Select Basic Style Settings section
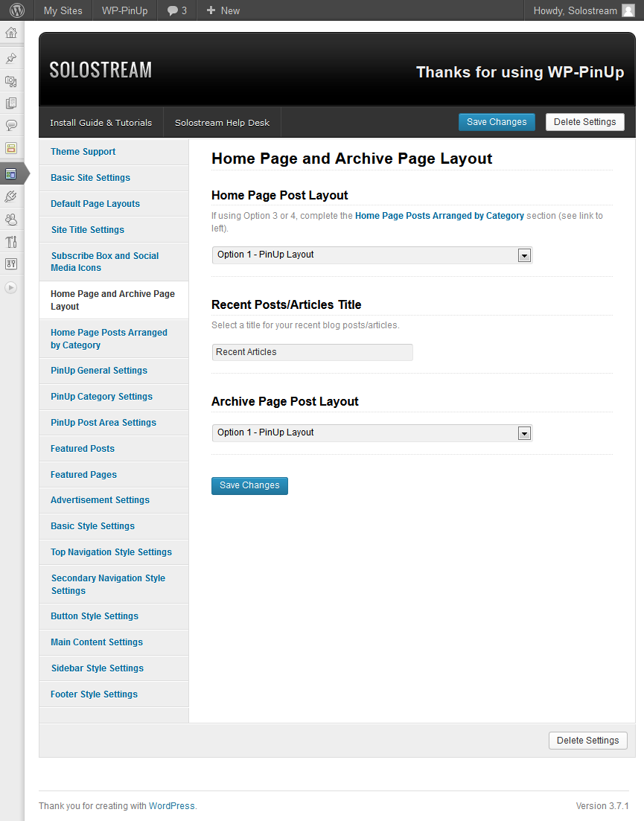The image size is (644, 821). 114,526
